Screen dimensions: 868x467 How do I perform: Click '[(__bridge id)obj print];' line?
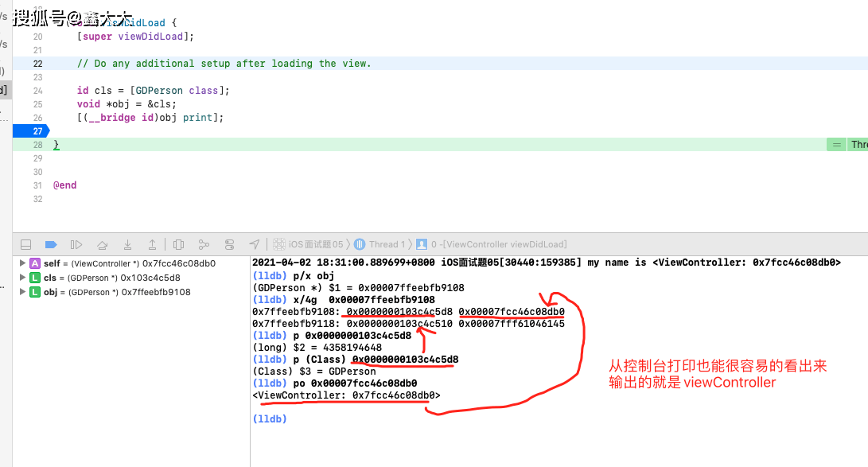click(150, 118)
